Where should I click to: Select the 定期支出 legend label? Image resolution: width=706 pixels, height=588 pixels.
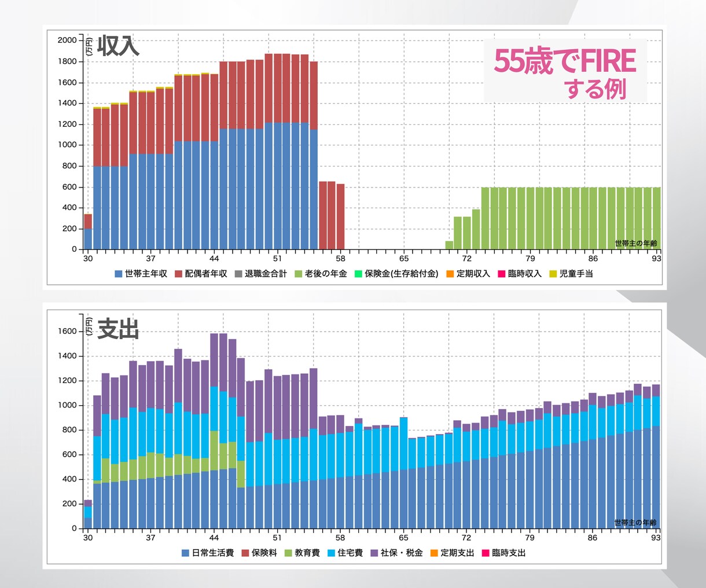(458, 553)
